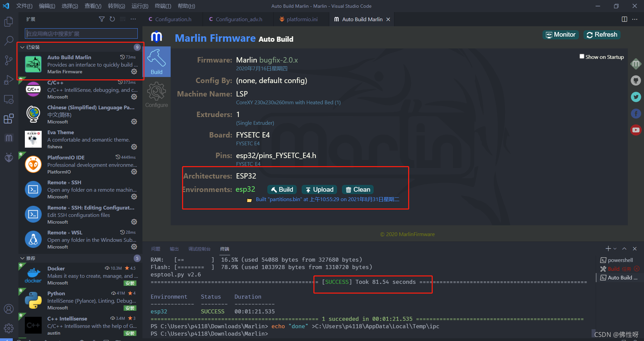
Task: Install the Python extension
Action: pos(130,308)
